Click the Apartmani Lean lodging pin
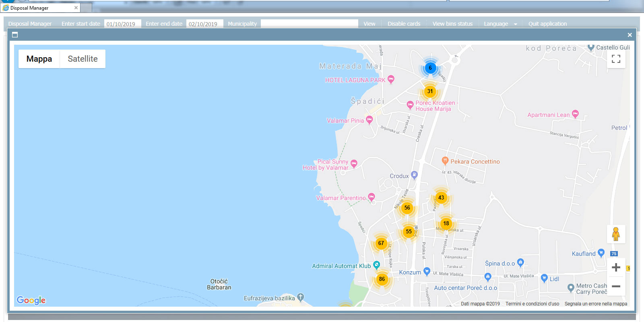The width and height of the screenshot is (644, 322). (x=575, y=114)
